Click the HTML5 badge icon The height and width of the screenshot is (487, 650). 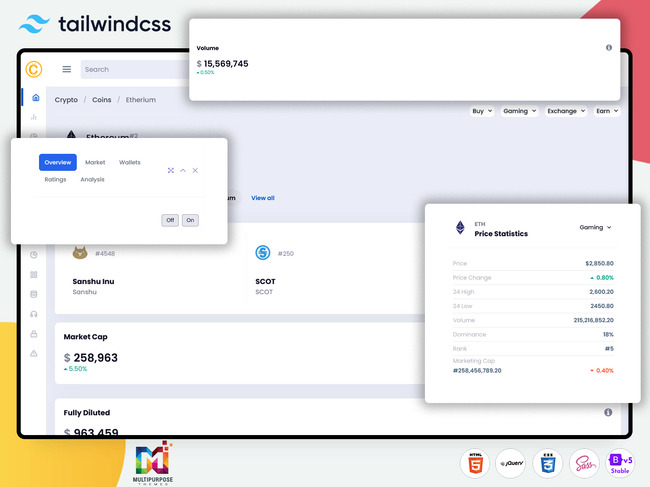pos(475,463)
